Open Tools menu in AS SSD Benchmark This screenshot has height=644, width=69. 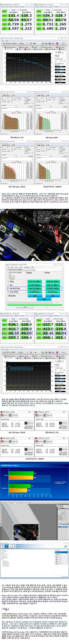click(21, 267)
